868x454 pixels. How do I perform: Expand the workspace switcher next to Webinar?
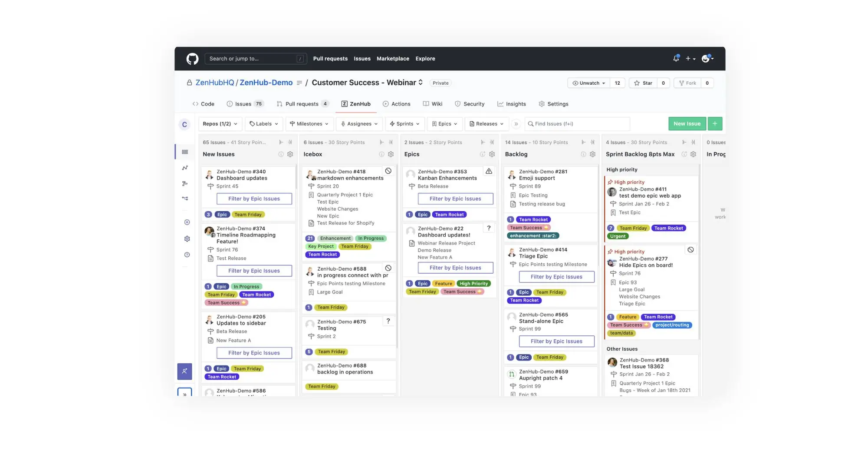click(421, 83)
